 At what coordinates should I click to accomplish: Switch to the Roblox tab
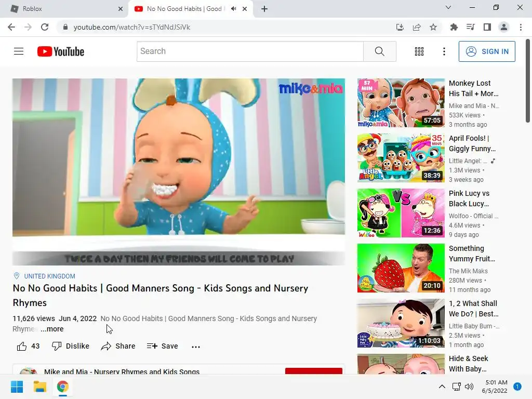[x=63, y=9]
